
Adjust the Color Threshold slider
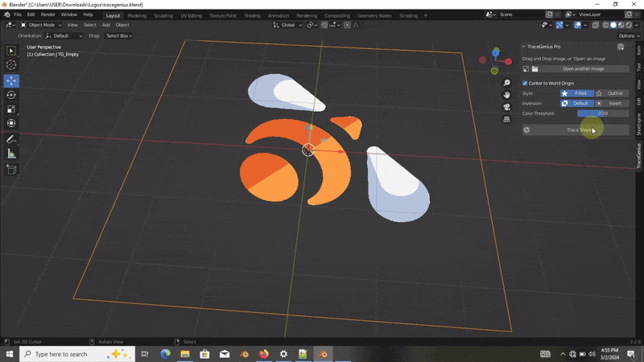603,113
